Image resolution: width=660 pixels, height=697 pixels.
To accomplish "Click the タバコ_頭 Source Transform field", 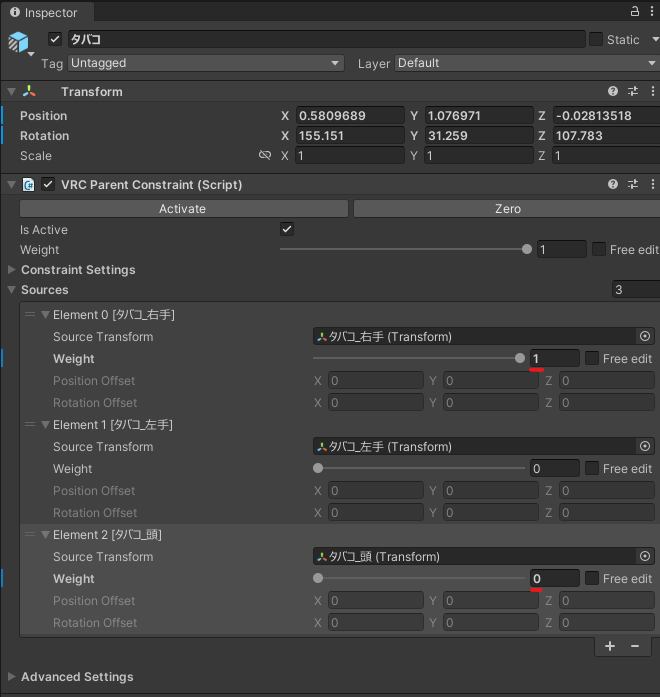I will [476, 556].
